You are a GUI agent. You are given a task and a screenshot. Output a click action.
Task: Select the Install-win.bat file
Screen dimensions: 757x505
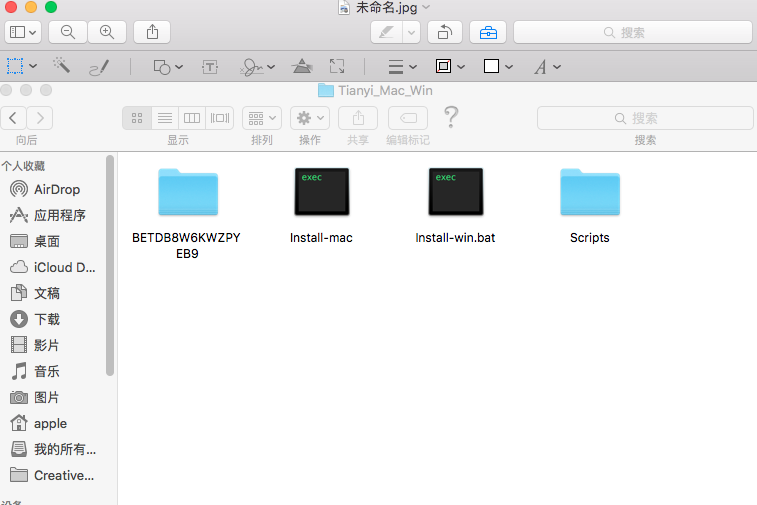[x=456, y=192]
